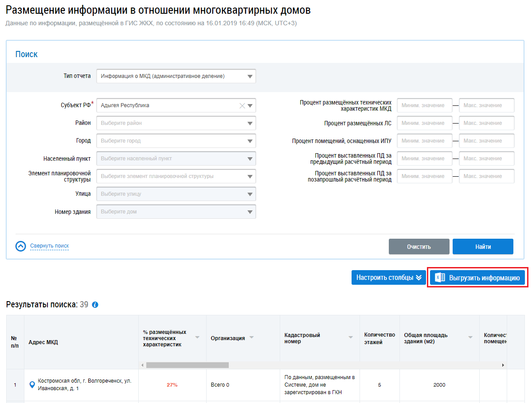The width and height of the screenshot is (532, 403).
Task: Clear the Субъект РФ selection with the X icon
Action: (242, 105)
